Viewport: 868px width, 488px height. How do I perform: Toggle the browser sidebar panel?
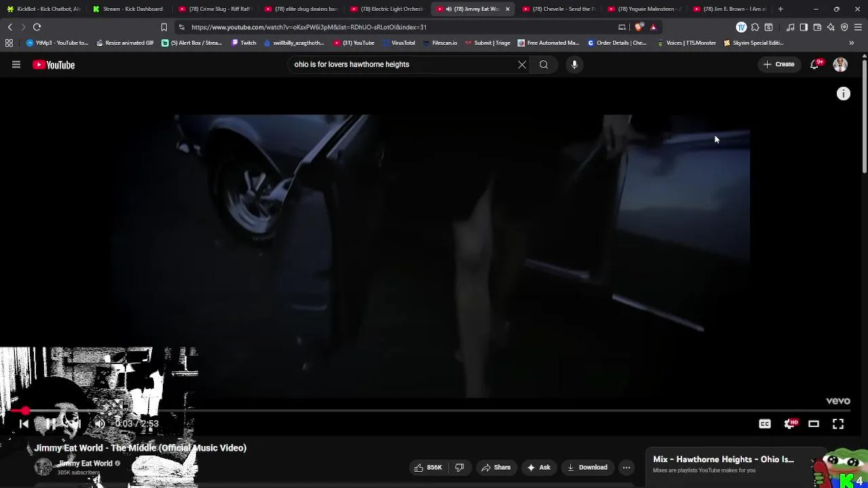pos(804,27)
